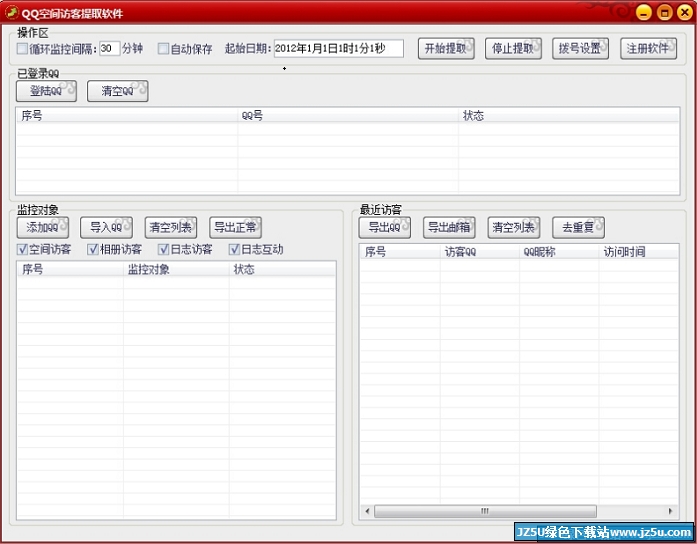Screen dimensions: 697x544
Task: Maximize the window with the square button
Action: [664, 12]
